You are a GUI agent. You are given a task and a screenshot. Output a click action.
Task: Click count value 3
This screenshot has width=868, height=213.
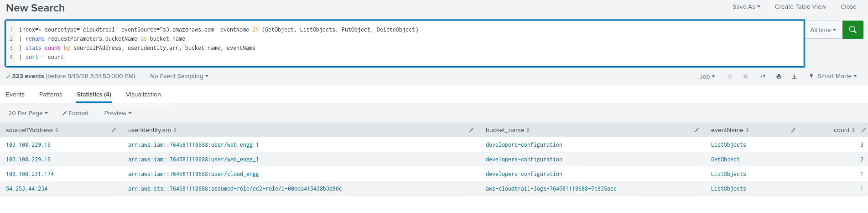point(862,145)
